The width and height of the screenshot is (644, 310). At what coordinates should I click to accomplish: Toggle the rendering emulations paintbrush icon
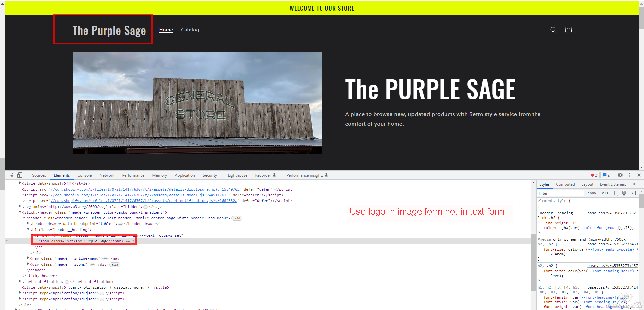point(624,193)
